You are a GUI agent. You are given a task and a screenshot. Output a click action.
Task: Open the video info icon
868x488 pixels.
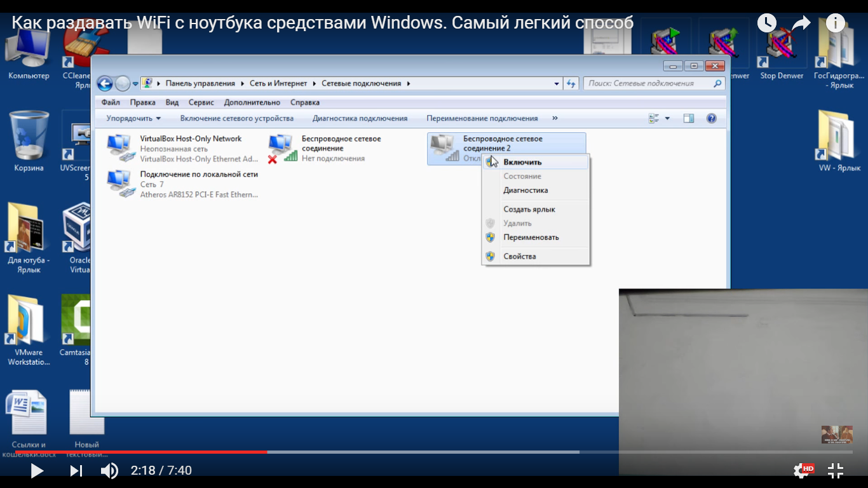pyautogui.click(x=836, y=24)
